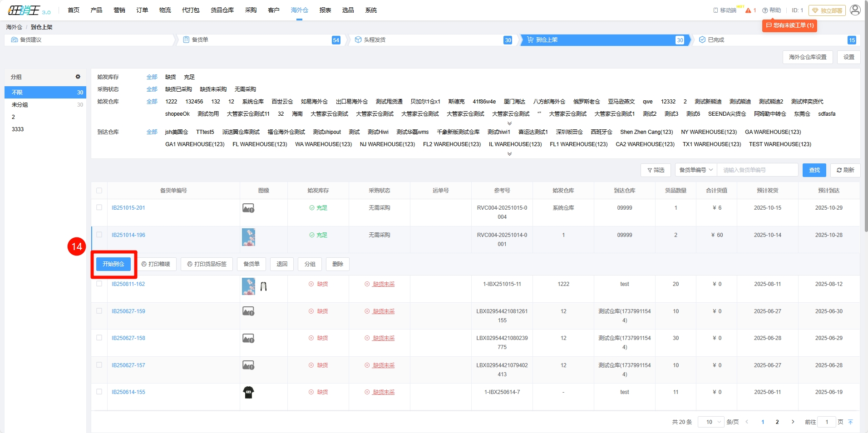The width and height of the screenshot is (868, 433).
Task: Click the user avatar icon
Action: pyautogui.click(x=855, y=10)
